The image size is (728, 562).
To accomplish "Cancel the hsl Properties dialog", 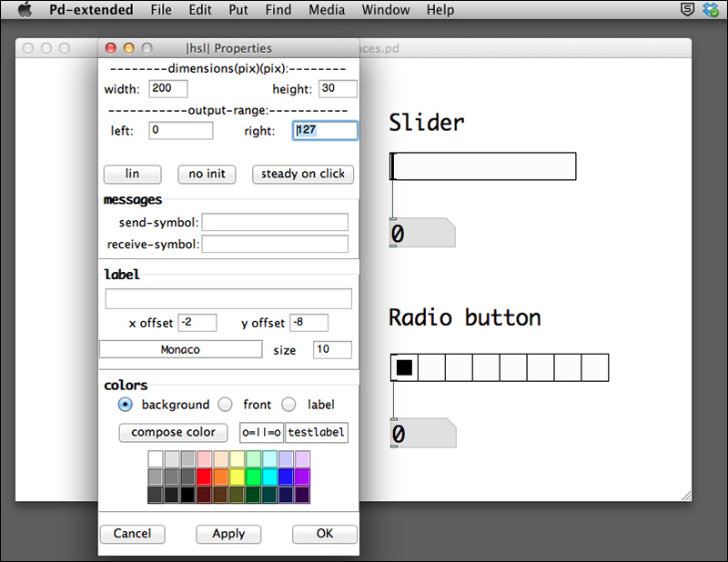I will tap(132, 534).
